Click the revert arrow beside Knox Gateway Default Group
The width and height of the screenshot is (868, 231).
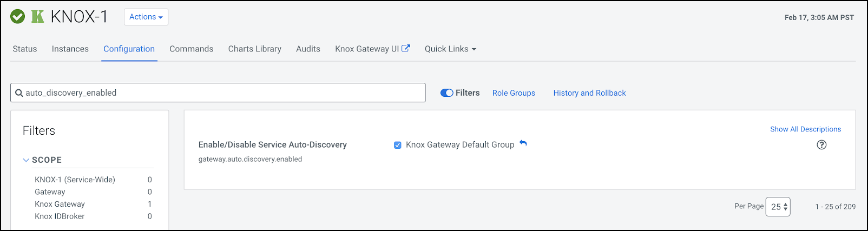(523, 143)
